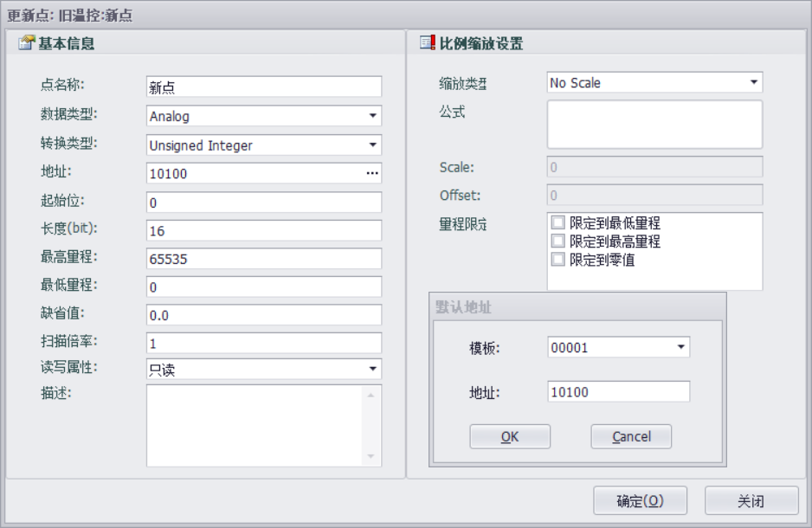The width and height of the screenshot is (812, 528).
Task: Open the 读写属性 只读 dropdown
Action: point(372,370)
